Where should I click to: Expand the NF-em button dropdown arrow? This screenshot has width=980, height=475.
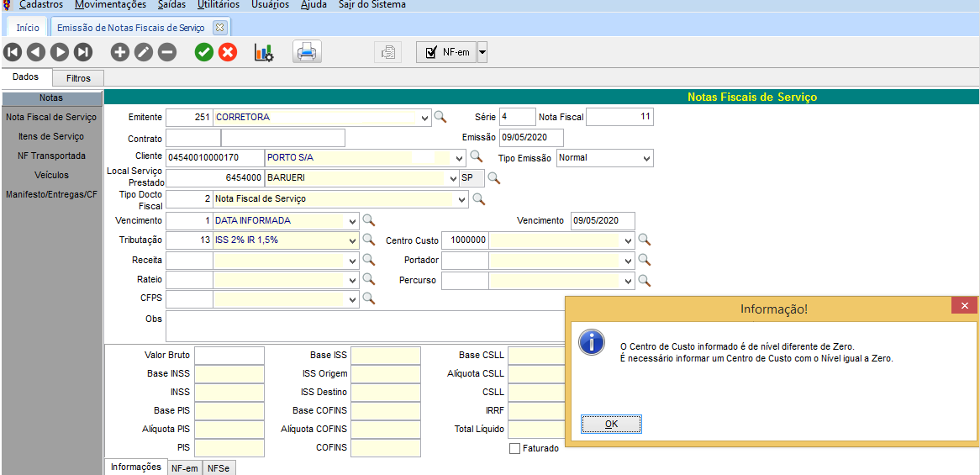(482, 52)
